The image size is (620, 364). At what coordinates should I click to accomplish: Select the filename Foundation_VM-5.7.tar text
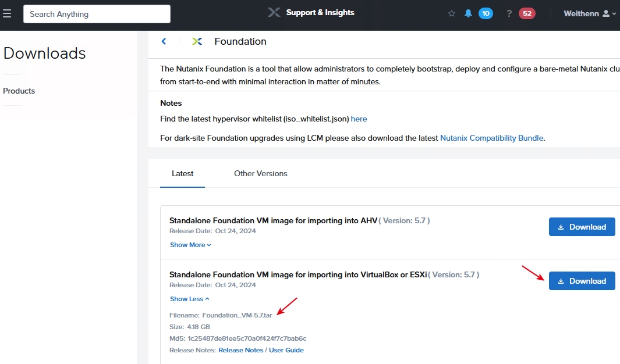238,315
